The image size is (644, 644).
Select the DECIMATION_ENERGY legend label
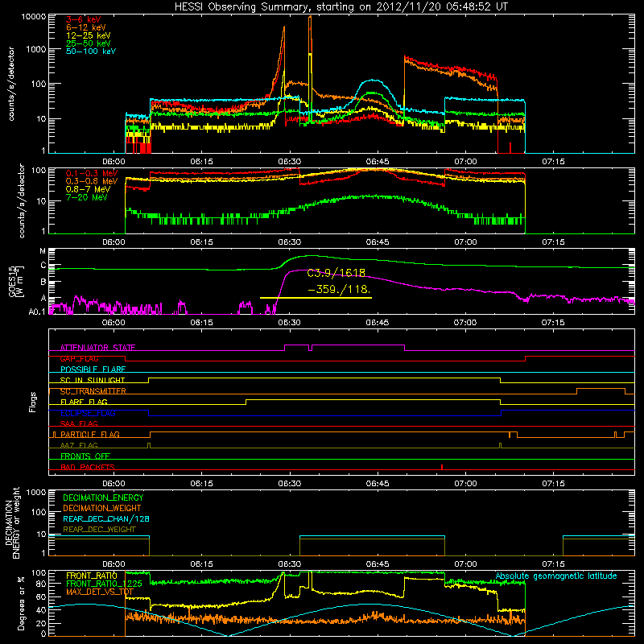click(x=103, y=497)
